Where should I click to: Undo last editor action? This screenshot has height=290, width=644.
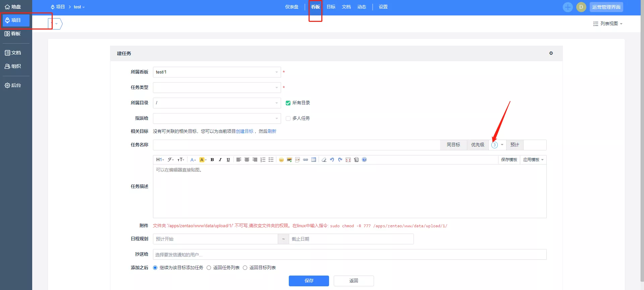point(332,160)
